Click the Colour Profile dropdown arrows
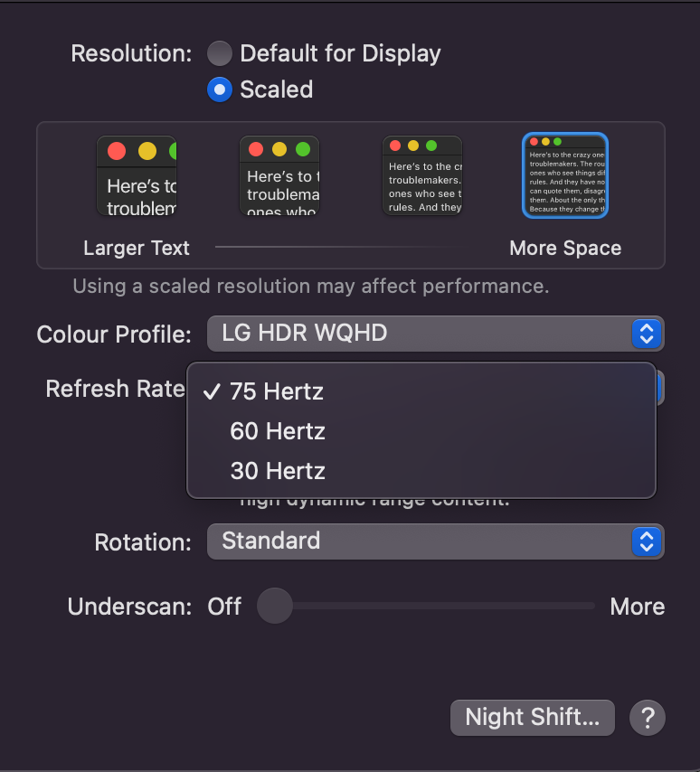 [646, 334]
